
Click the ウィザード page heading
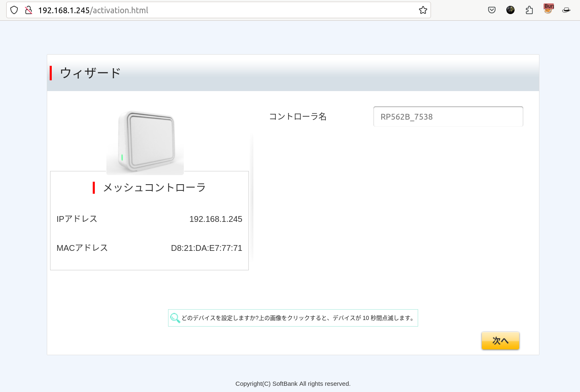pos(90,73)
